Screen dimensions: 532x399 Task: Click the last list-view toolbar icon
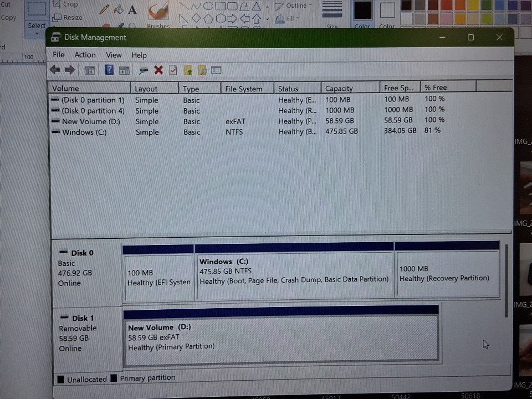[x=216, y=70]
